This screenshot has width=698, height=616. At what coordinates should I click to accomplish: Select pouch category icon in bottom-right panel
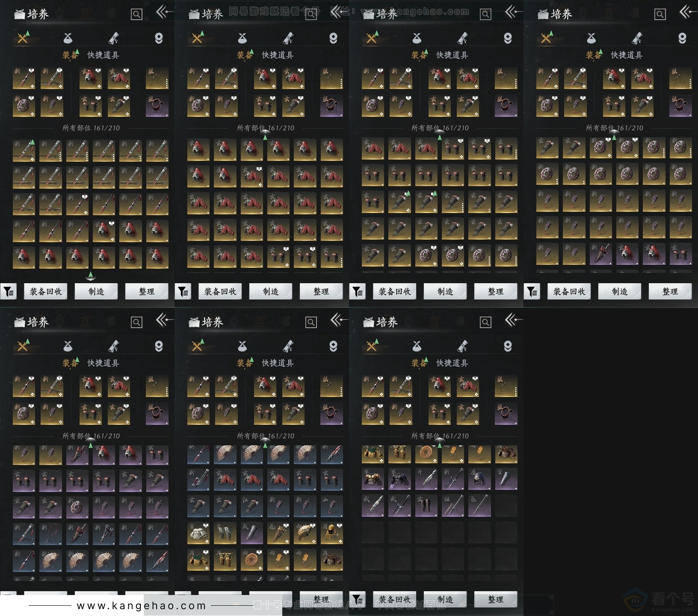(417, 346)
